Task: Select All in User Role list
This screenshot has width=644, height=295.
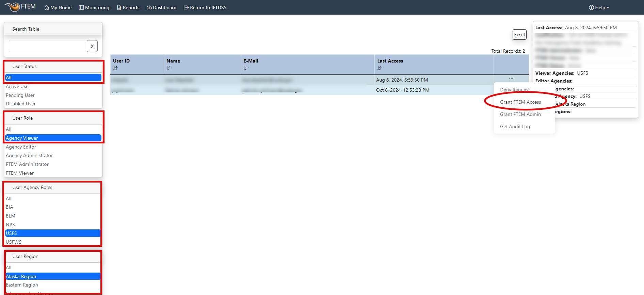Action: pos(53,129)
